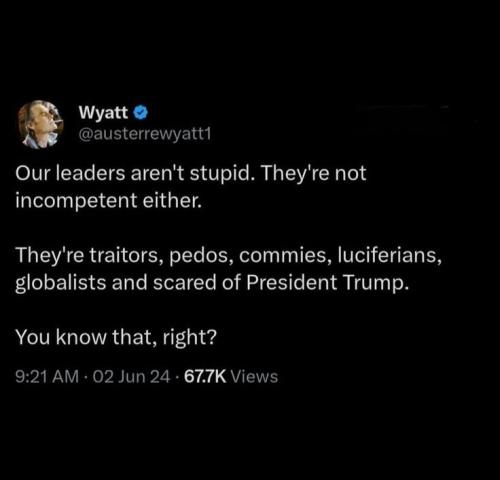Select the 02 Jun 24 date
500x480 pixels.
point(132,377)
